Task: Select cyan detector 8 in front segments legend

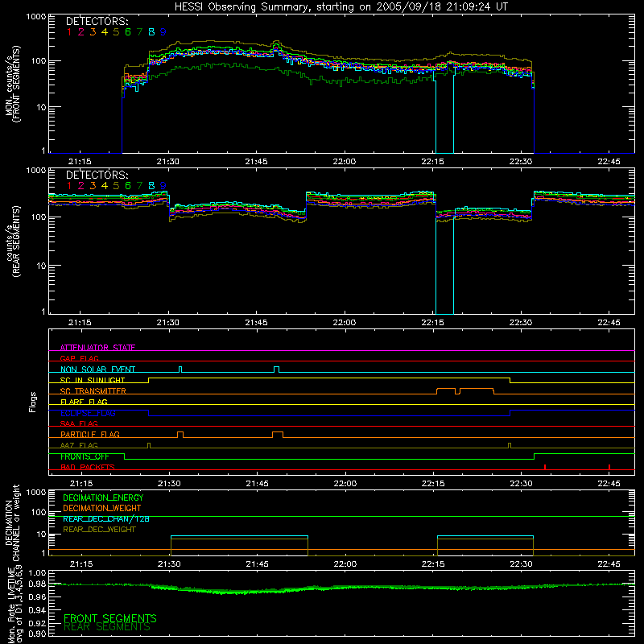Action: [x=151, y=32]
